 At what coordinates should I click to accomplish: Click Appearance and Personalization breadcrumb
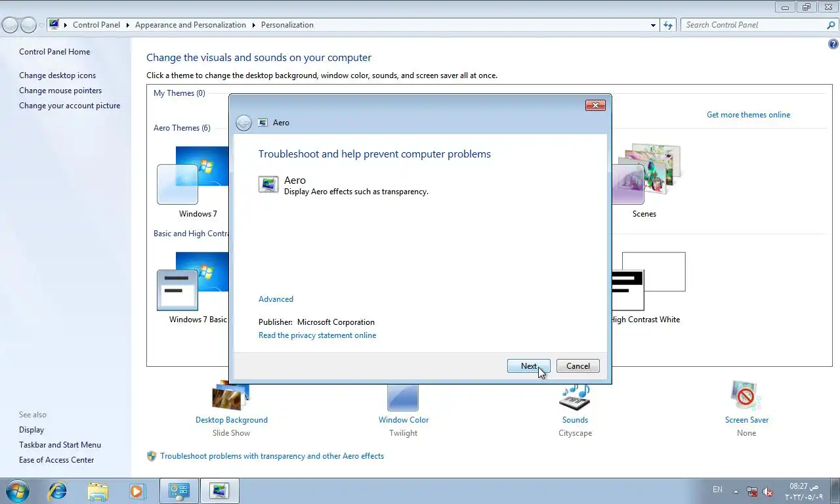pos(190,25)
